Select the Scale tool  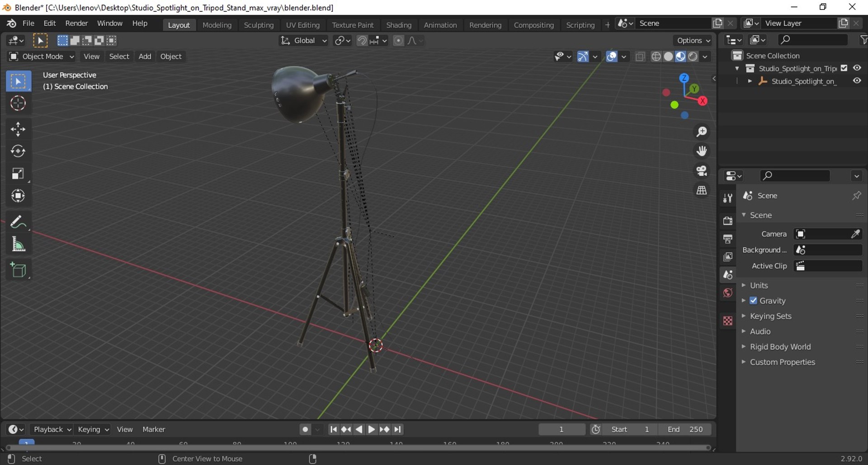point(18,174)
